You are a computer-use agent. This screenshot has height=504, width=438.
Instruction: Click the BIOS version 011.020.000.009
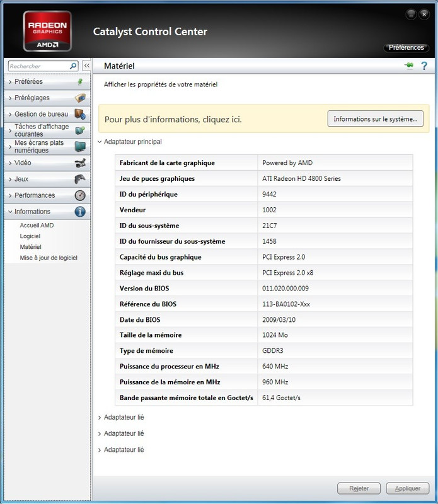pos(285,289)
